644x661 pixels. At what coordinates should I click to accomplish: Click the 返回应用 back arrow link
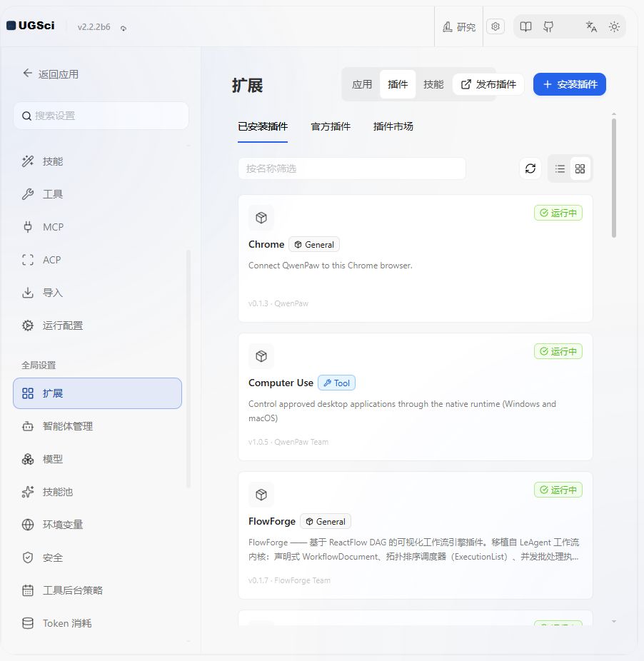(x=51, y=74)
